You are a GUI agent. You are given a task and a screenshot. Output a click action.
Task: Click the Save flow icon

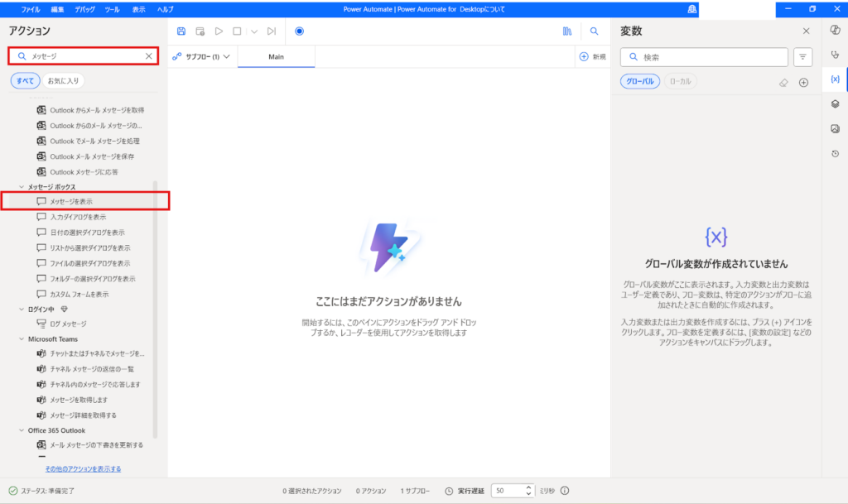point(181,31)
